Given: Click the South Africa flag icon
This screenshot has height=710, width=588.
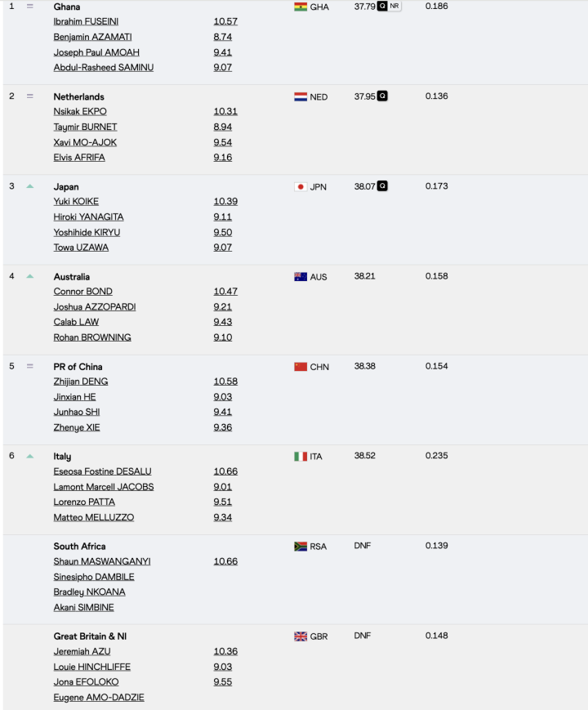Looking at the screenshot, I should click(x=299, y=546).
